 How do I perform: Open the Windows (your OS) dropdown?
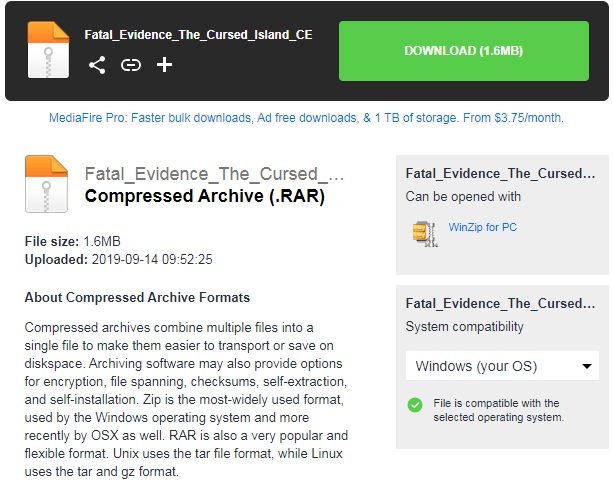pos(502,366)
